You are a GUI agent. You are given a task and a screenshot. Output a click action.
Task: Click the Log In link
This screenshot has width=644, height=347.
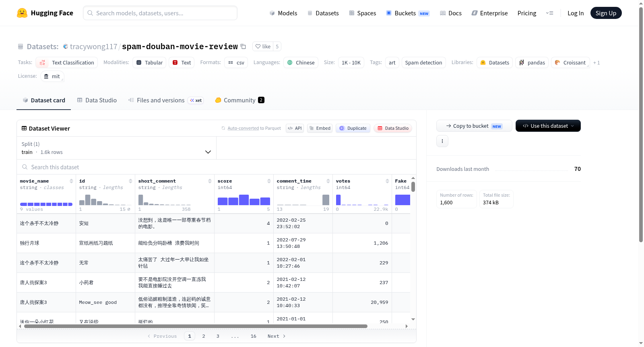(x=576, y=13)
